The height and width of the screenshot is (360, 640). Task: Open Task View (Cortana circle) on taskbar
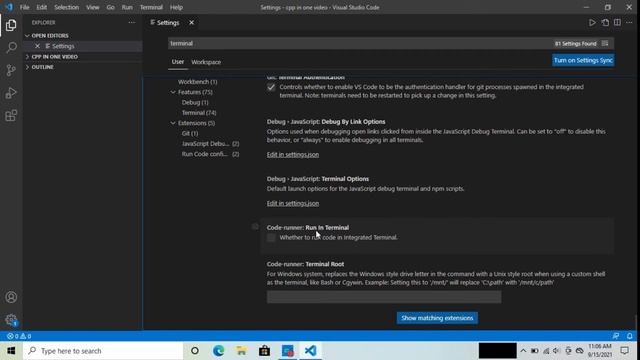(x=195, y=351)
